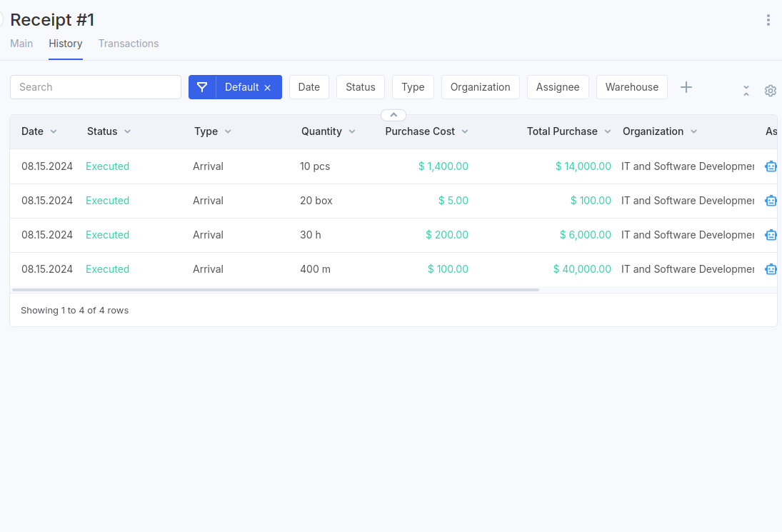The height and width of the screenshot is (532, 782).
Task: Remove the Default filter with X
Action: pyautogui.click(x=268, y=88)
